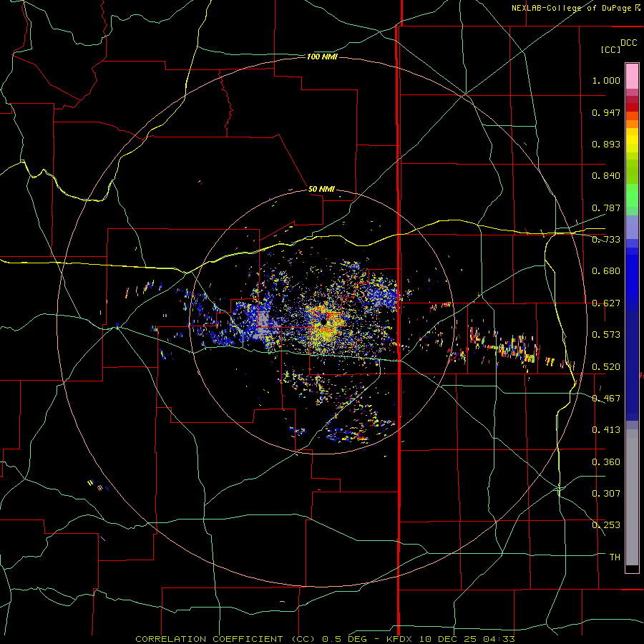Click the 0.307 scale value

coord(606,494)
